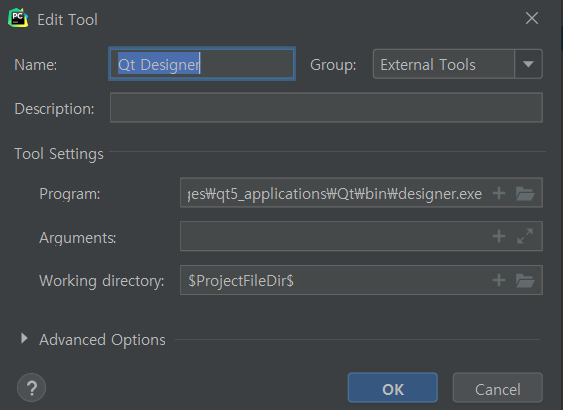
Task: Open help with question mark button
Action: [32, 388]
